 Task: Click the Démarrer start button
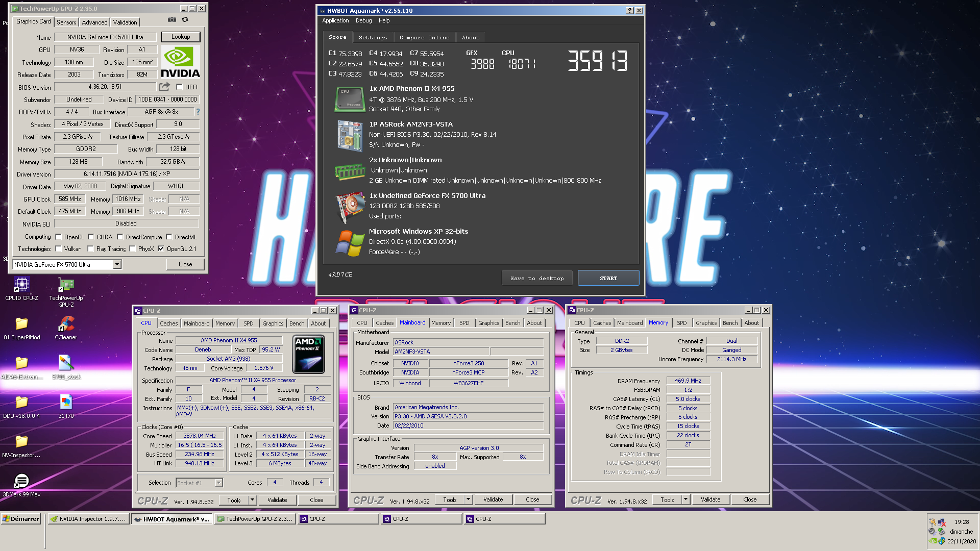pos(21,519)
